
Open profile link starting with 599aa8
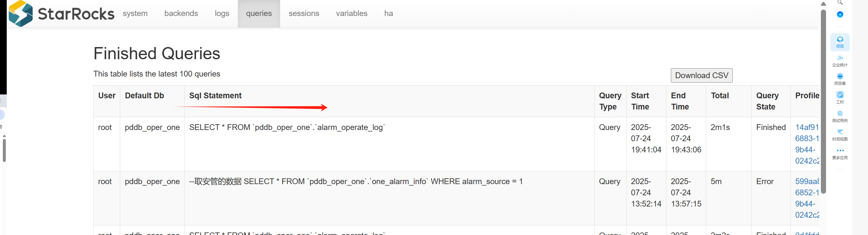(x=807, y=182)
